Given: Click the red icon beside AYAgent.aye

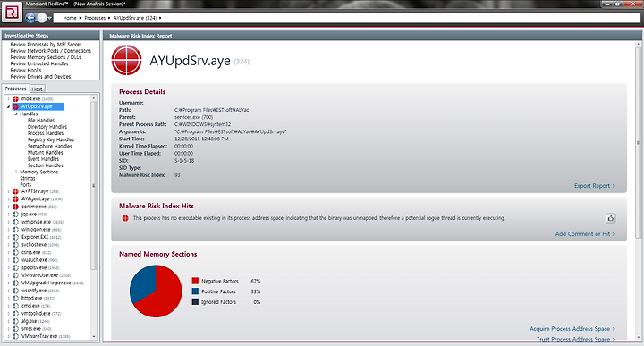Looking at the screenshot, I should click(x=15, y=199).
